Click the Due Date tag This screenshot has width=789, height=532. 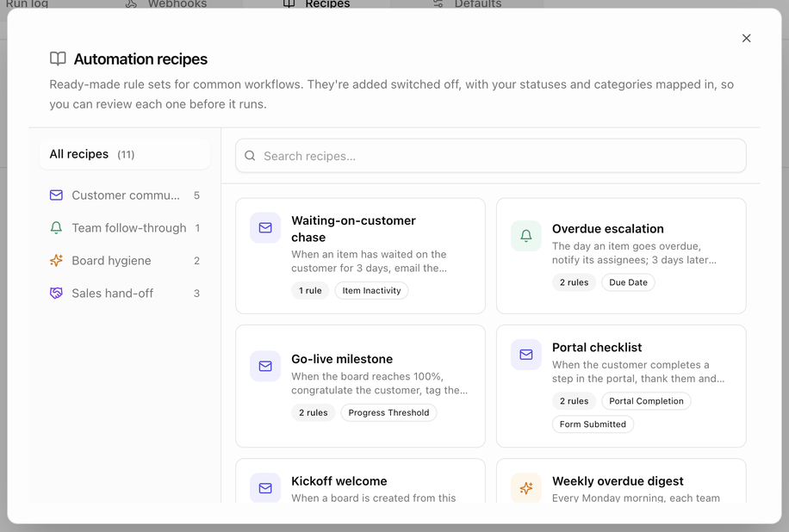coord(628,282)
